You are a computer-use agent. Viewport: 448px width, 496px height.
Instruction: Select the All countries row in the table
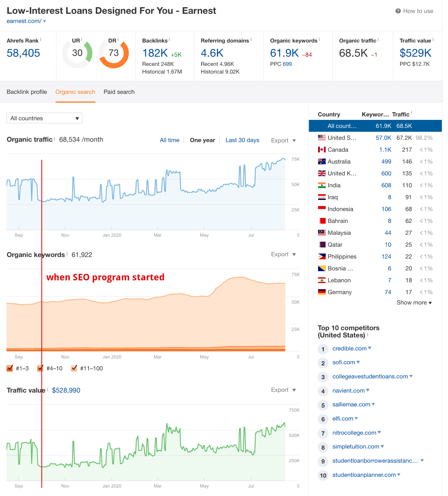(375, 126)
